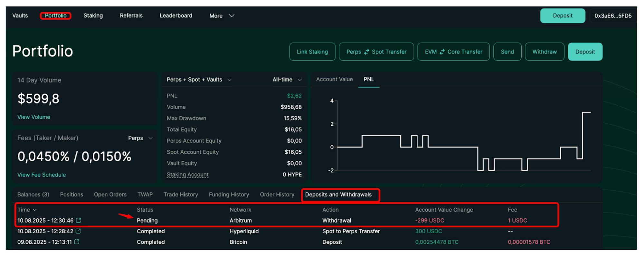
Task: Open external link icon for 09.08.2025 deposit
Action: coord(77,242)
